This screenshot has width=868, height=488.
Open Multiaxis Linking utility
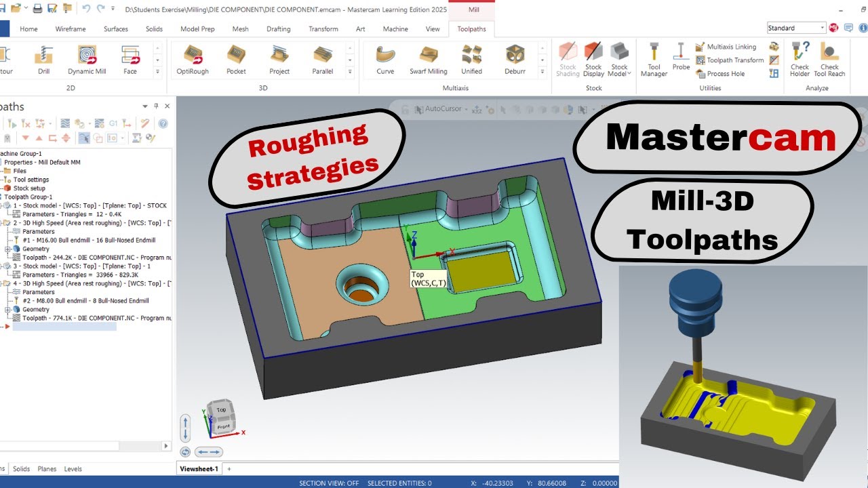tap(726, 47)
